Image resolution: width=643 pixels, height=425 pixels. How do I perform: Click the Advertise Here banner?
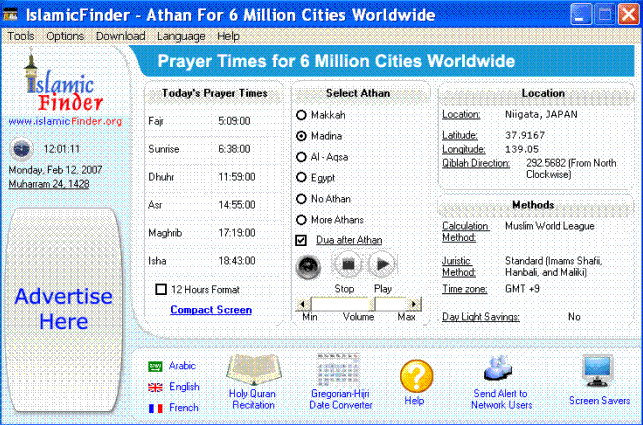(x=63, y=310)
